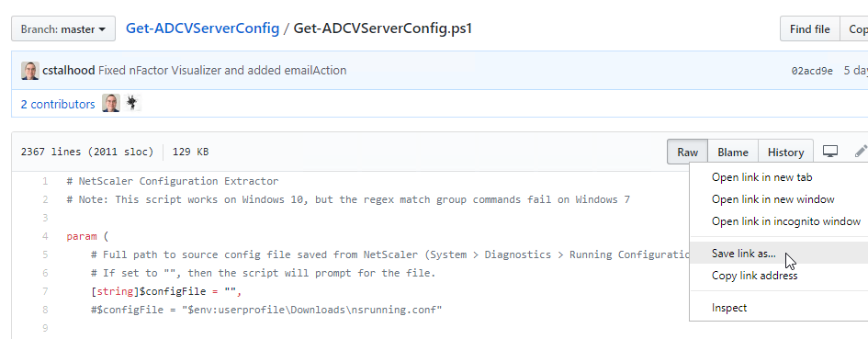Open the 2 contributors link

58,104
